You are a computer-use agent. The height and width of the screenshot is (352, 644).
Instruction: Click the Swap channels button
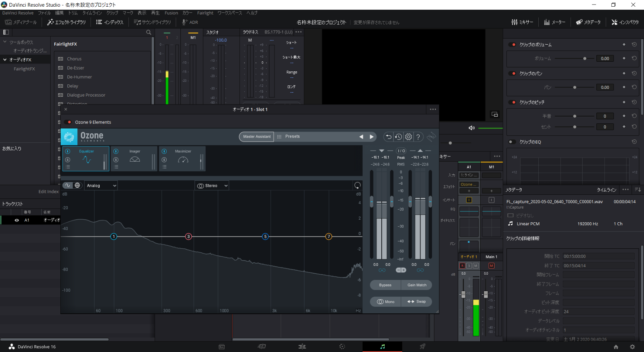pyautogui.click(x=417, y=301)
